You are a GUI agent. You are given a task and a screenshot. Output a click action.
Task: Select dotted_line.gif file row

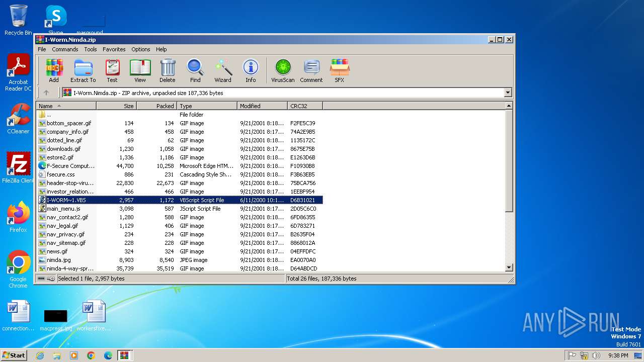(x=179, y=140)
